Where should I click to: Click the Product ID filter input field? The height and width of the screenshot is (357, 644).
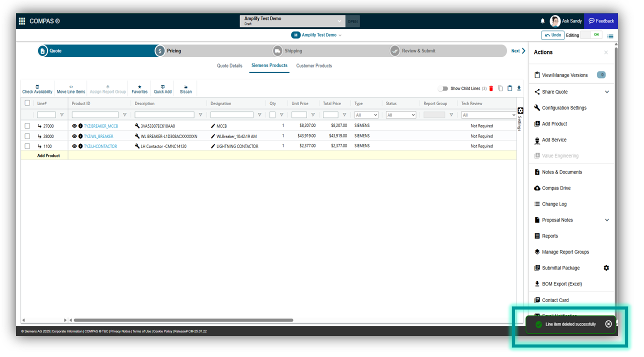[95, 115]
